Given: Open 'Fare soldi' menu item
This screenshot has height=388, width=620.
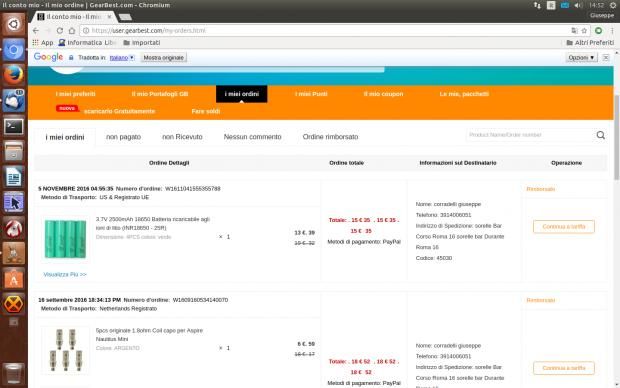Looking at the screenshot, I should click(206, 111).
